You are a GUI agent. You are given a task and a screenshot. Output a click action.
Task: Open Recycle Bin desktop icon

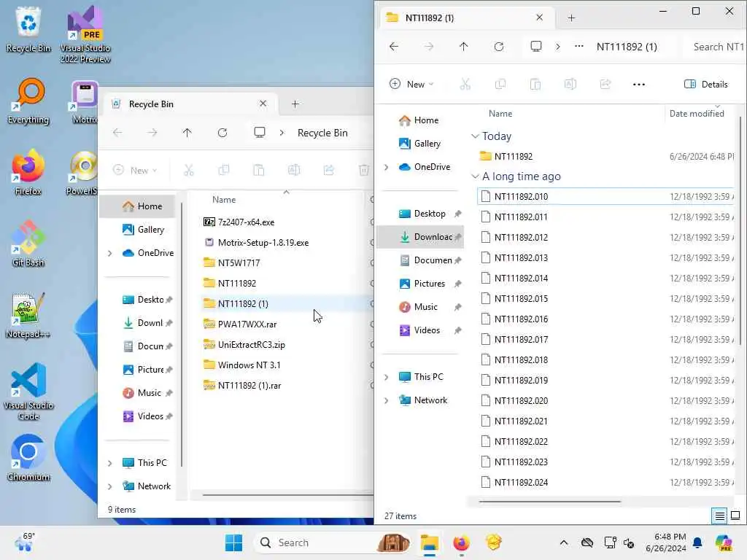point(28,29)
